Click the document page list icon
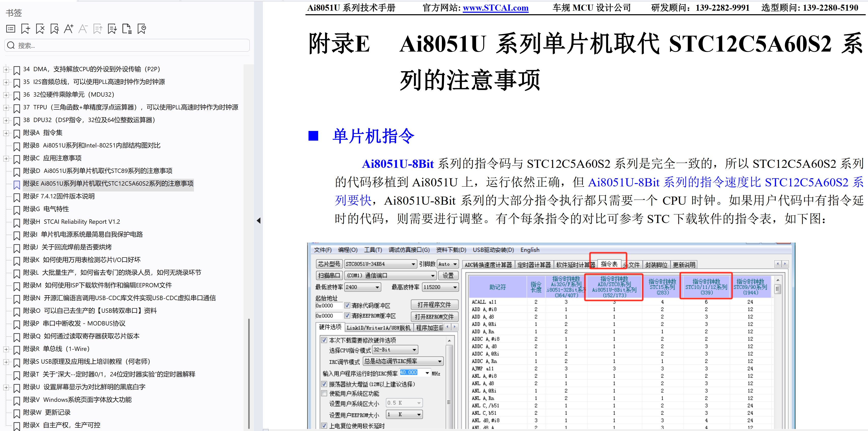Screen dimensions: 868x431 pos(127,29)
